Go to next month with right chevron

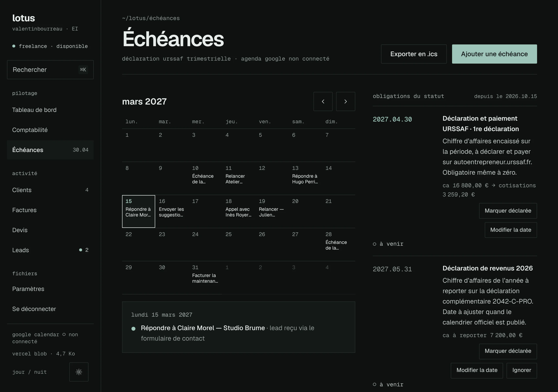point(346,101)
